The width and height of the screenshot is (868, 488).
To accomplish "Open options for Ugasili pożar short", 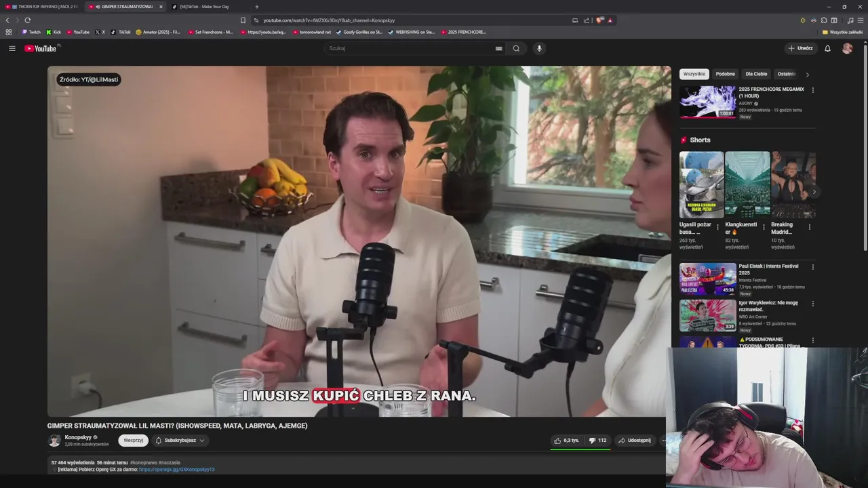I will pos(718,227).
